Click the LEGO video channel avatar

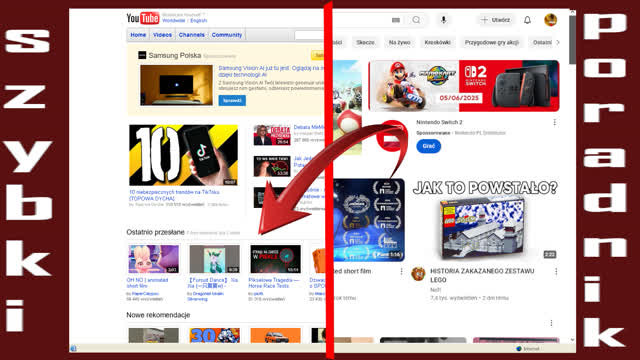pos(418,274)
